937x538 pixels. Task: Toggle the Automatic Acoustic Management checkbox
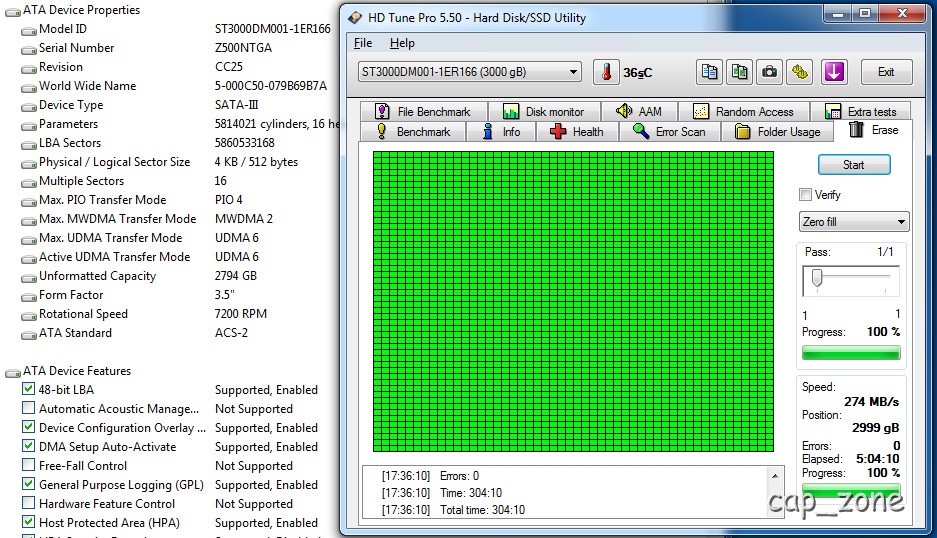(28, 408)
